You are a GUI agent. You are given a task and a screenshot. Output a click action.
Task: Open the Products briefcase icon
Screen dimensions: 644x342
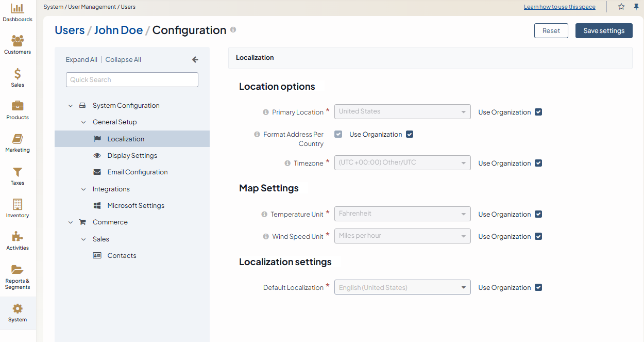click(18, 107)
